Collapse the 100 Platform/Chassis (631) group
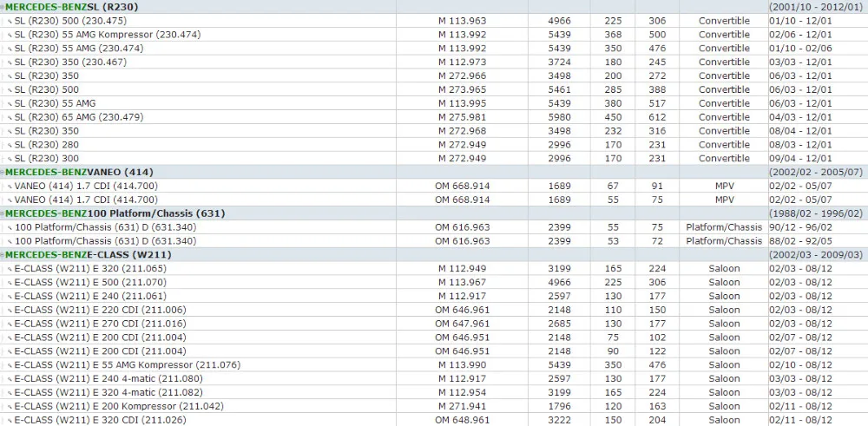This screenshot has width=868, height=426. [x=3, y=213]
